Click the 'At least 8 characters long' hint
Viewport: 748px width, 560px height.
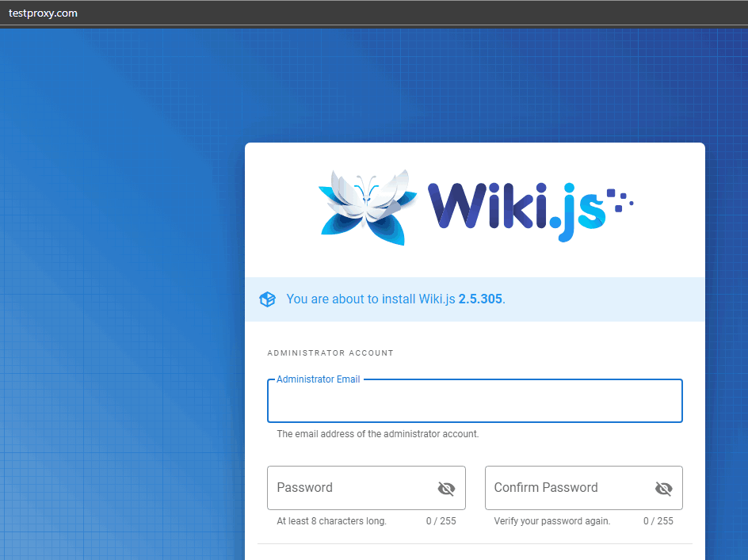(331, 521)
